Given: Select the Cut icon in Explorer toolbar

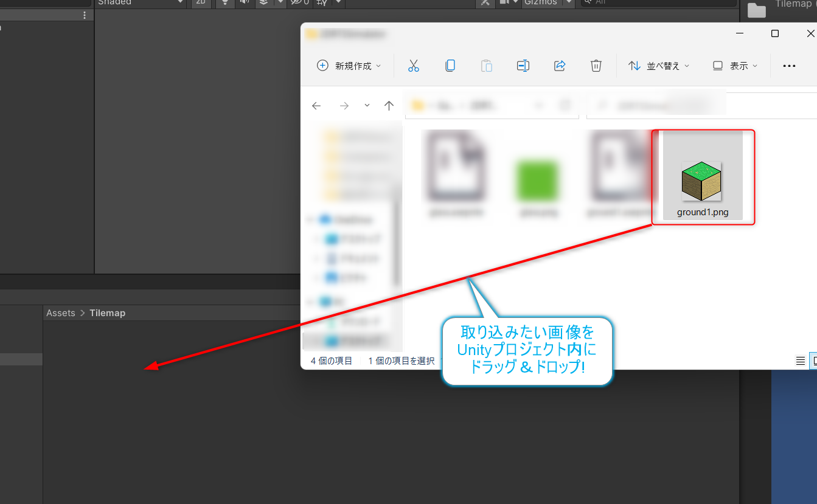Looking at the screenshot, I should 414,66.
